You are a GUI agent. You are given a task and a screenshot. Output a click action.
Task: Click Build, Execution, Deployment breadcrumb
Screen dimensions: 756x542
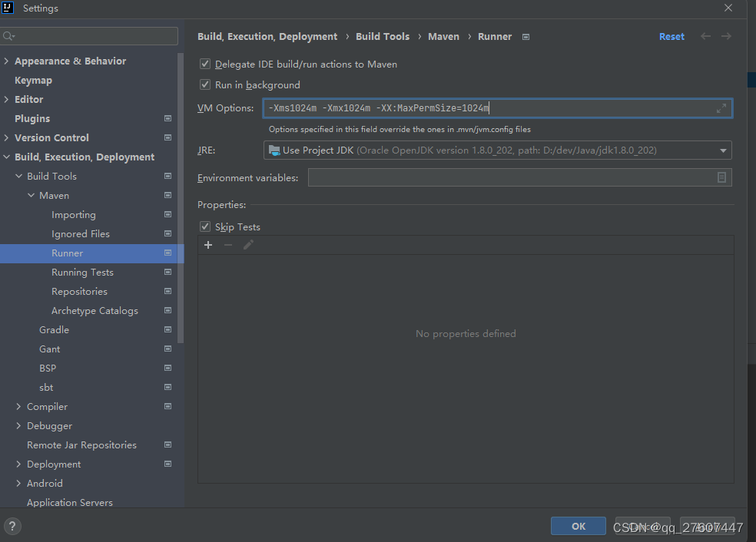pos(267,37)
